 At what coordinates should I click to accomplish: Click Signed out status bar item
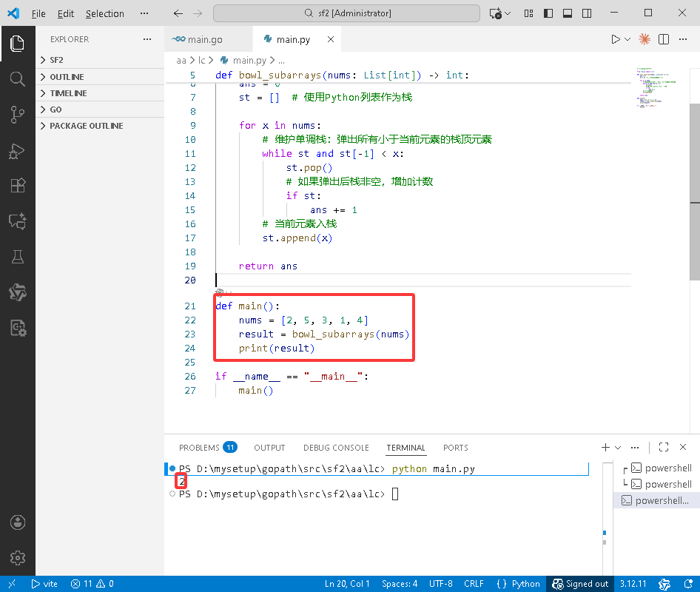tap(580, 584)
